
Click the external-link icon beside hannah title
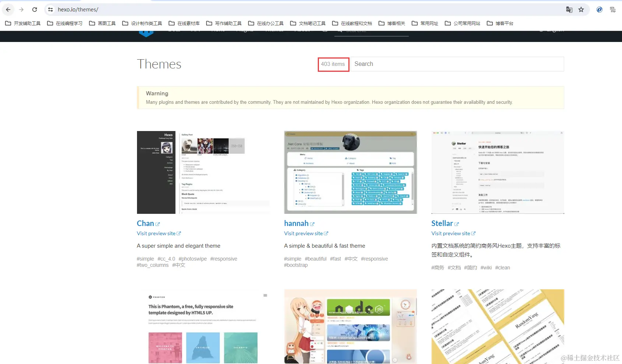(x=312, y=224)
